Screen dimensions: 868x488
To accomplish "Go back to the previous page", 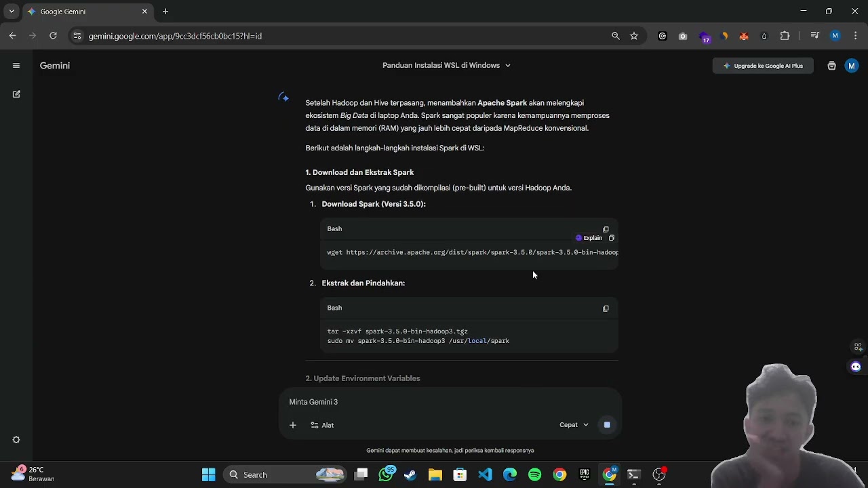I will (13, 36).
